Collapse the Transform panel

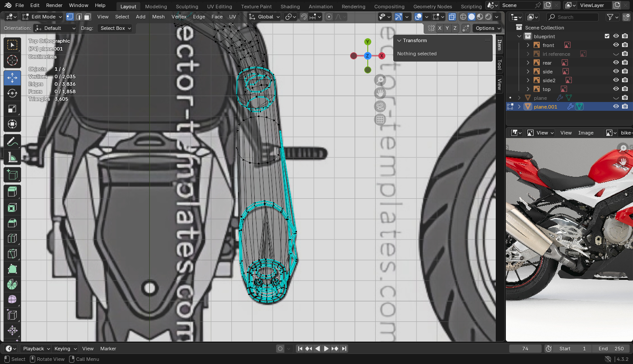pyautogui.click(x=399, y=40)
